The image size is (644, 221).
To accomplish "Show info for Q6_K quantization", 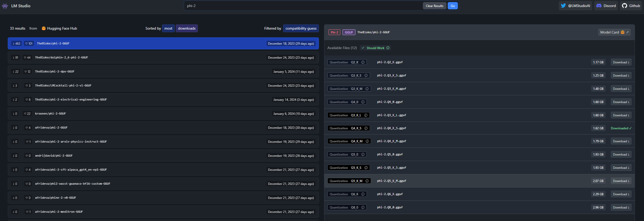I will 363,194.
